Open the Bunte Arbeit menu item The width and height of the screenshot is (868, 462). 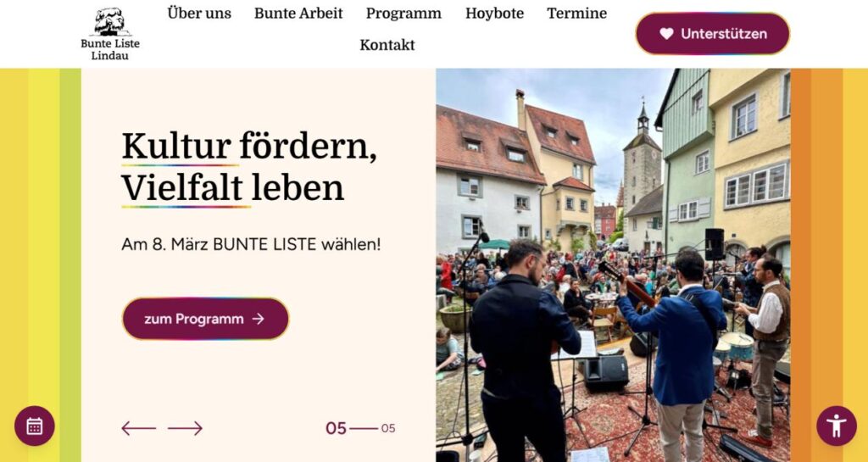point(298,14)
